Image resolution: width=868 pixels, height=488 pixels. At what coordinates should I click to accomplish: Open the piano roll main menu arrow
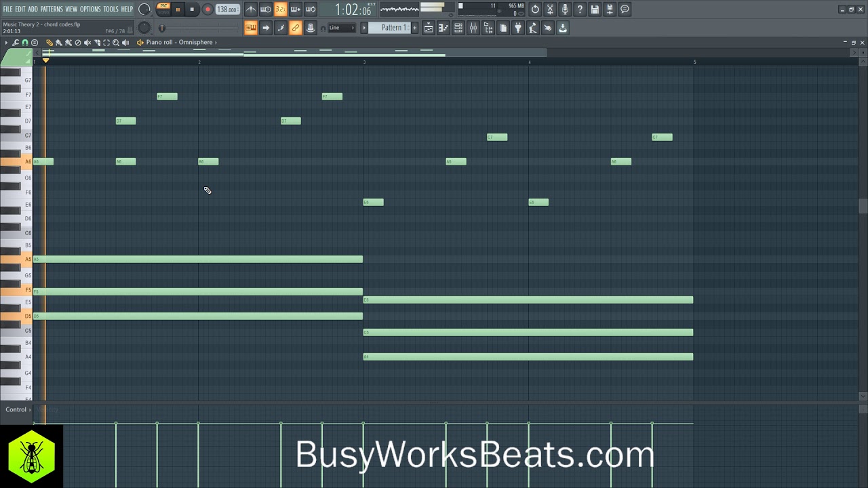pos(6,43)
